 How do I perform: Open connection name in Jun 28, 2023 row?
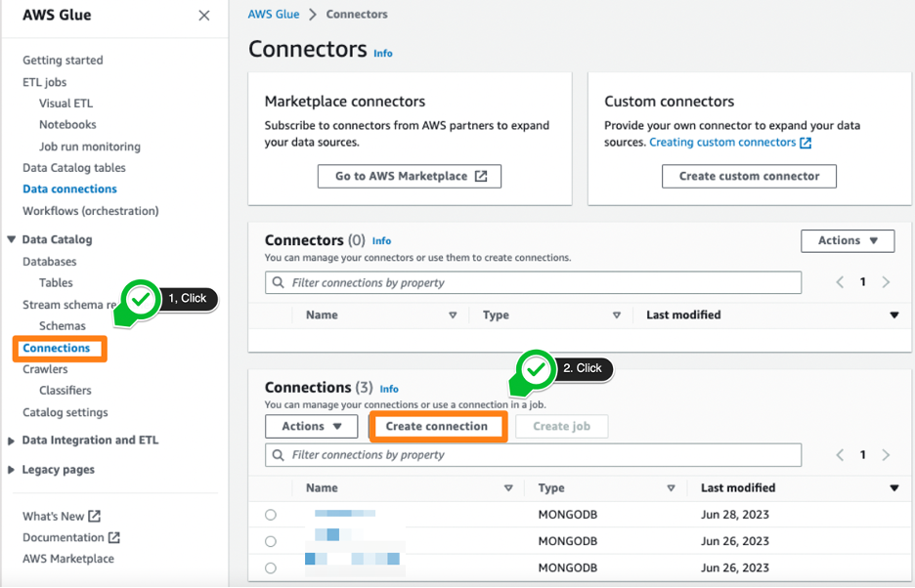click(345, 514)
